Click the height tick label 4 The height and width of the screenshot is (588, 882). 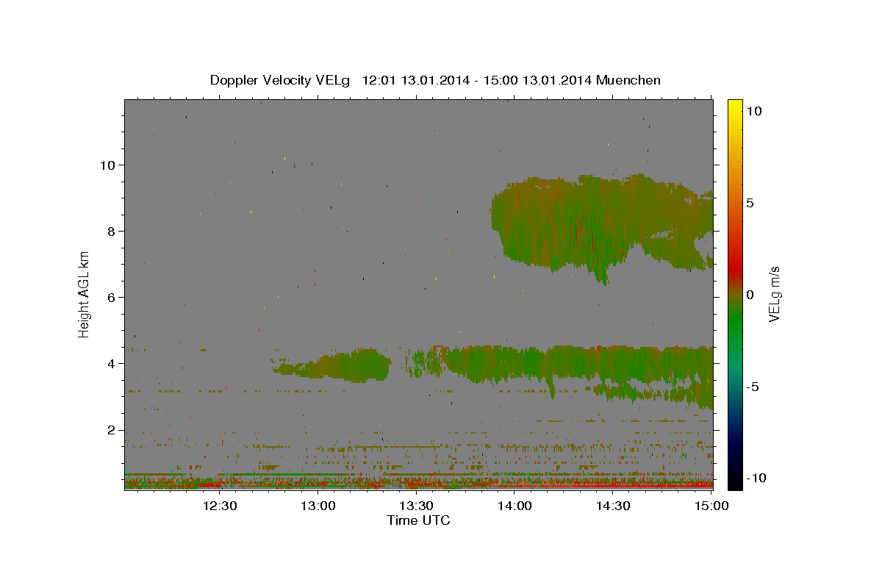111,363
